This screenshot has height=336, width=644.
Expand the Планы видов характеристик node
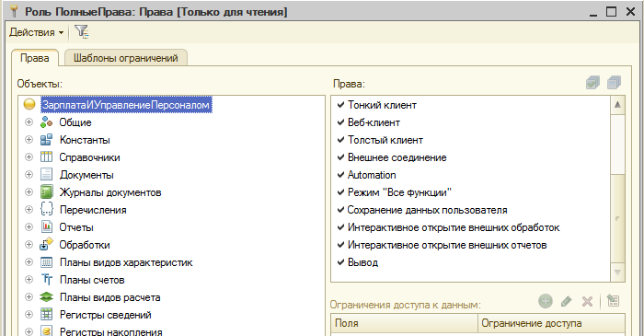tap(29, 261)
